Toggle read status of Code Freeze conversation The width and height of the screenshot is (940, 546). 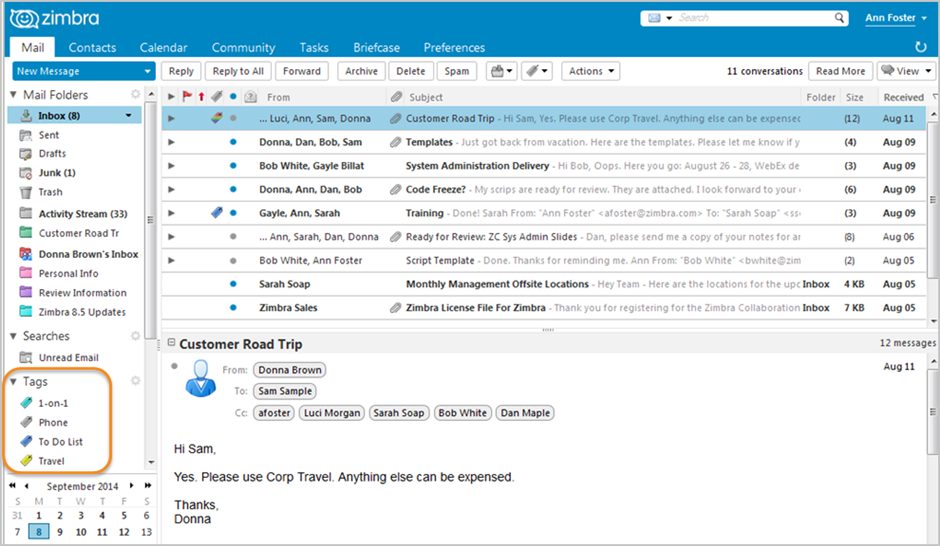click(233, 189)
